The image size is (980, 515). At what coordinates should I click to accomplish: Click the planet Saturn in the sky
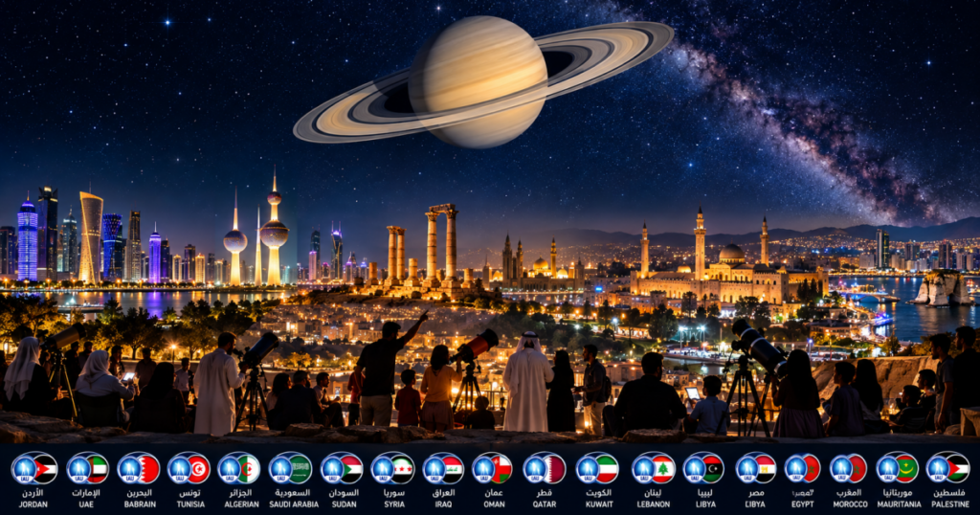[x=483, y=82]
